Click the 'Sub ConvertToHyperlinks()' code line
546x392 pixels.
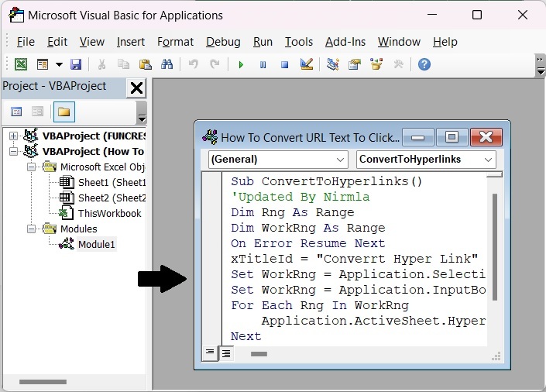click(326, 181)
